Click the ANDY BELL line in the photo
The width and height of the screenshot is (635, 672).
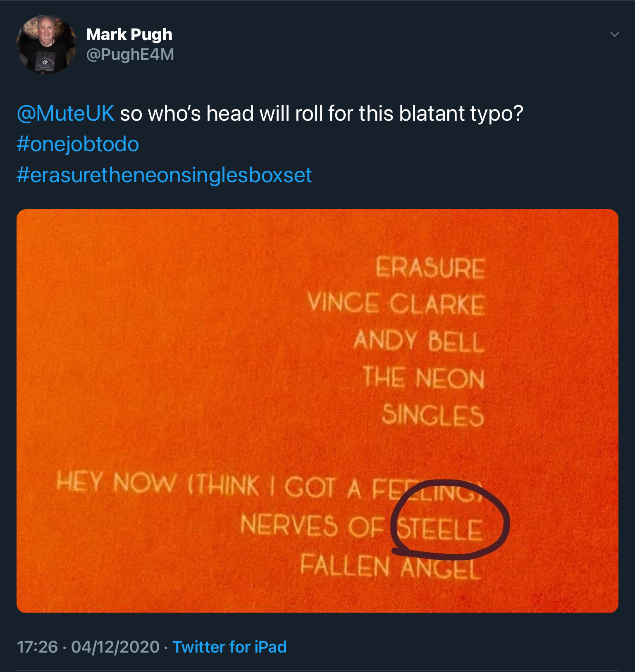coord(419,341)
